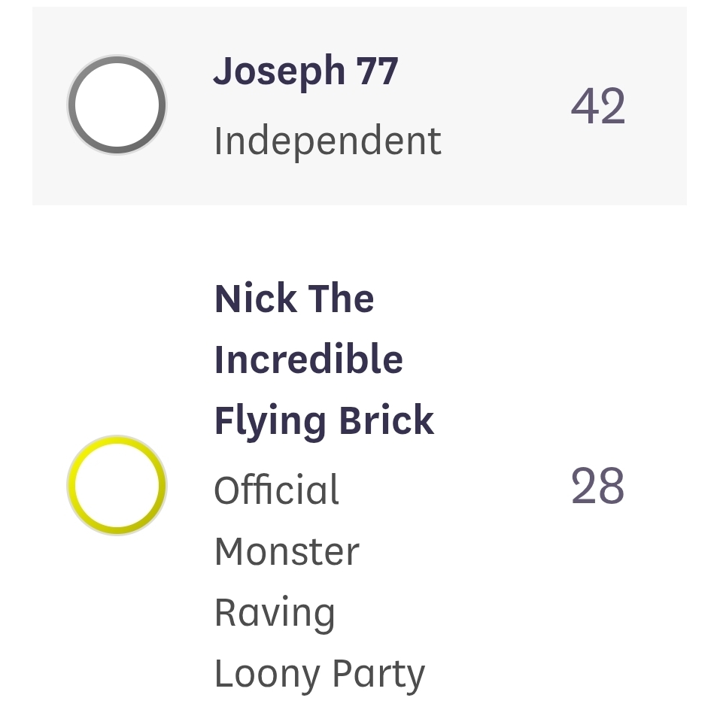Click the word Official in party name
The width and height of the screenshot is (720, 728).
(x=277, y=490)
